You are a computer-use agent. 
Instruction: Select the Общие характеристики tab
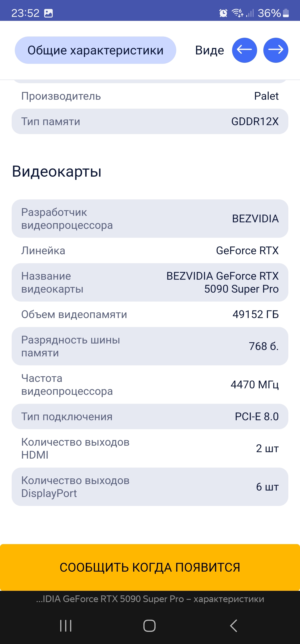[x=95, y=50]
